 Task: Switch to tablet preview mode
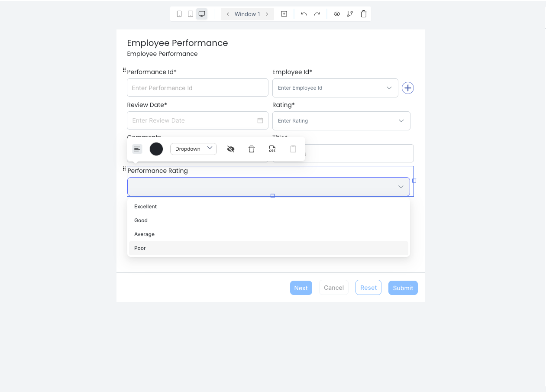coord(191,13)
